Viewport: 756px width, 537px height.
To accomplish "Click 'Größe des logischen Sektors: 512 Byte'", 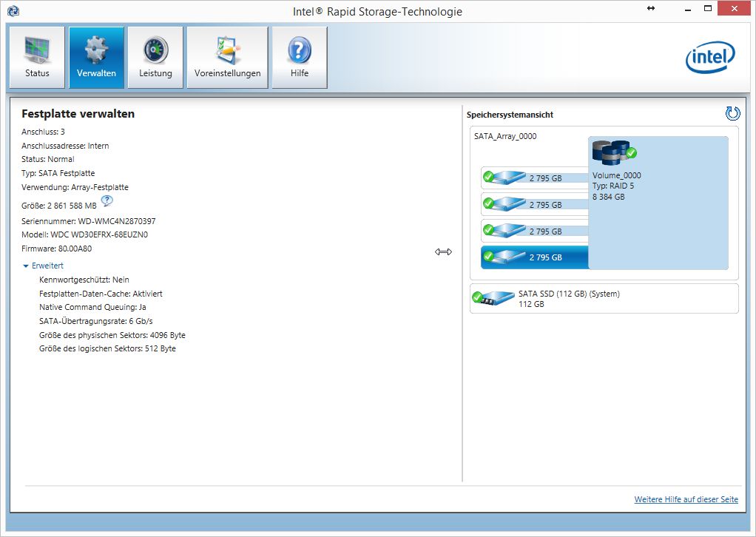I will (107, 348).
